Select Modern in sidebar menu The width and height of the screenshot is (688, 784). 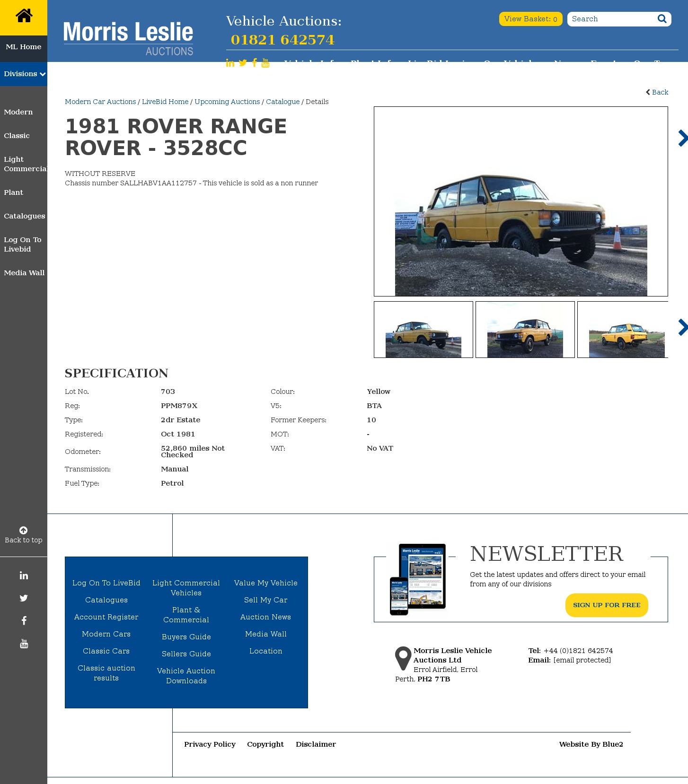click(x=18, y=112)
